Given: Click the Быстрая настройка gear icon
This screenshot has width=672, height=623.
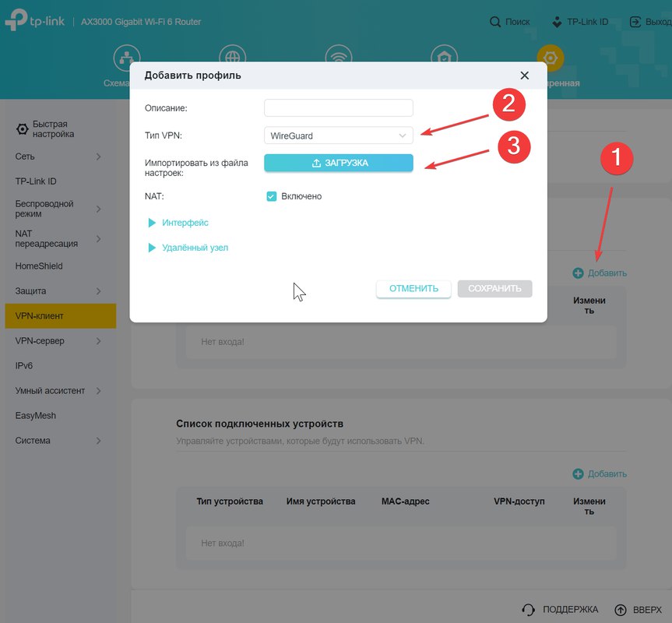Looking at the screenshot, I should pos(22,129).
